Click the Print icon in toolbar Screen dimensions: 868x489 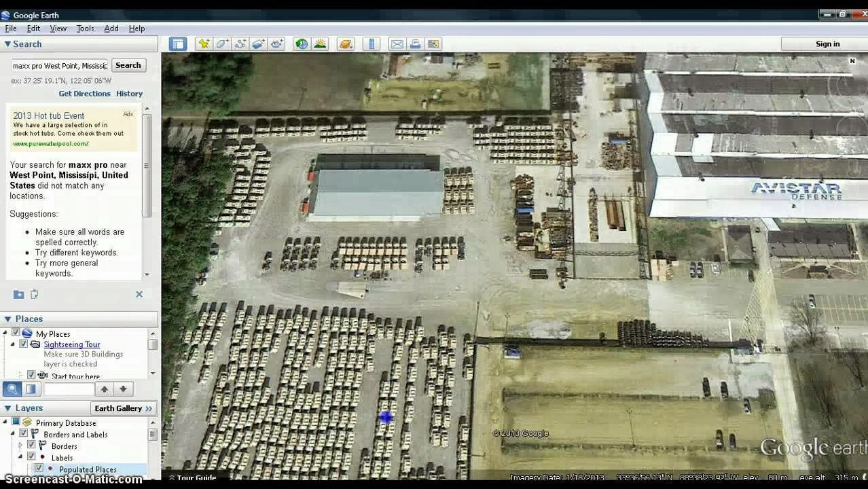[416, 43]
